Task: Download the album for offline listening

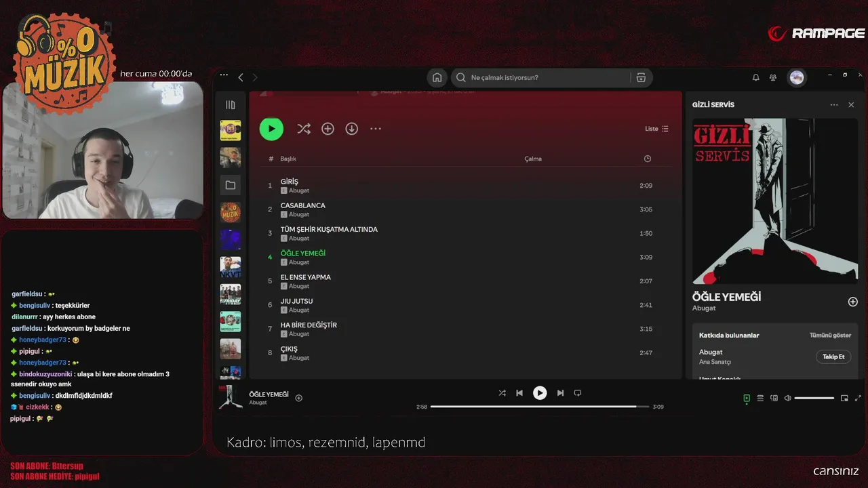Action: tap(351, 129)
